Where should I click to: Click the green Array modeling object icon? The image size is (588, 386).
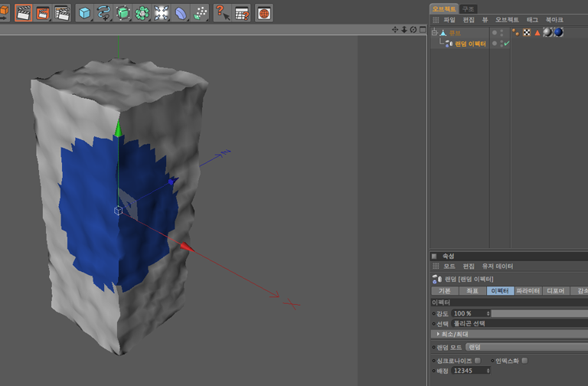142,13
